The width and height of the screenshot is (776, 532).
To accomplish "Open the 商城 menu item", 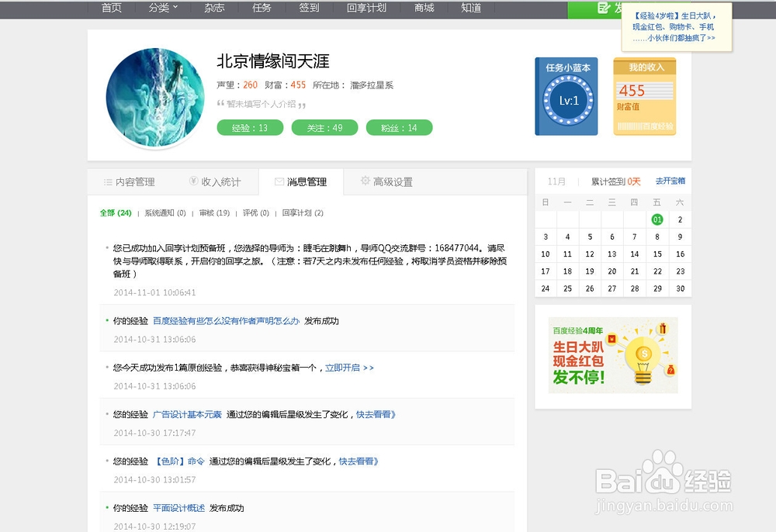I will coord(423,8).
